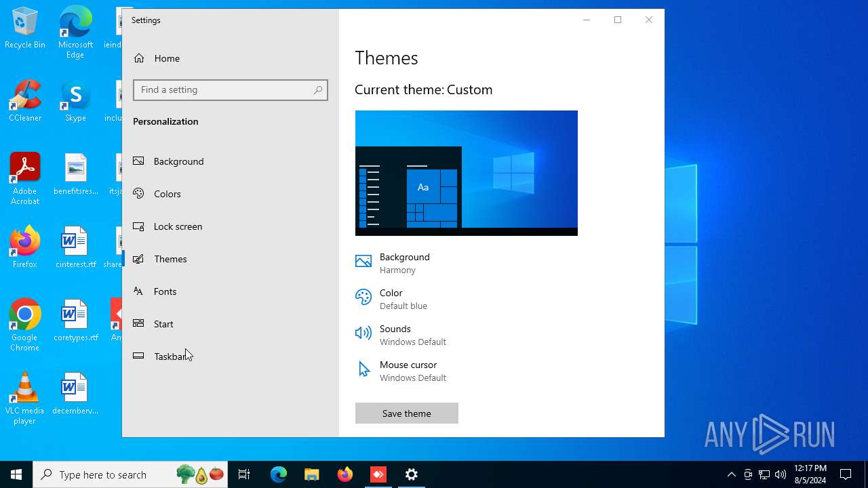Open the Windows Start menu
Image resolution: width=868 pixels, height=488 pixels.
[16, 474]
